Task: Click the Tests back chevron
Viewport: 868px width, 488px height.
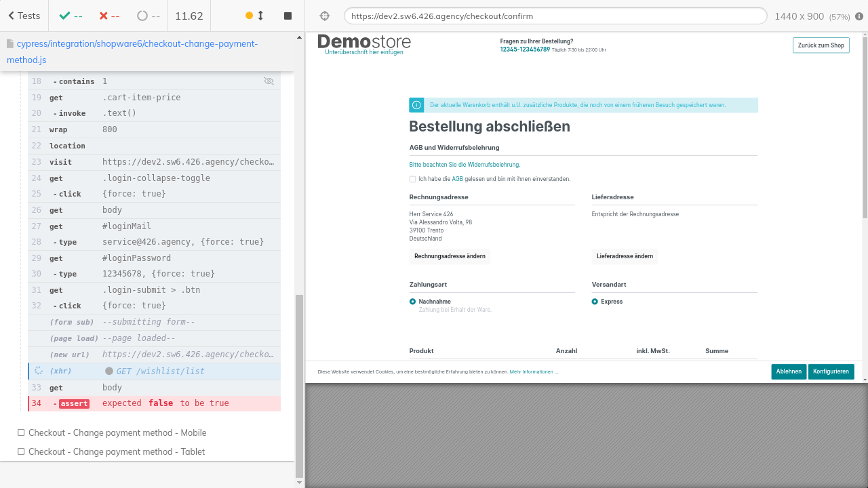Action: 11,16
